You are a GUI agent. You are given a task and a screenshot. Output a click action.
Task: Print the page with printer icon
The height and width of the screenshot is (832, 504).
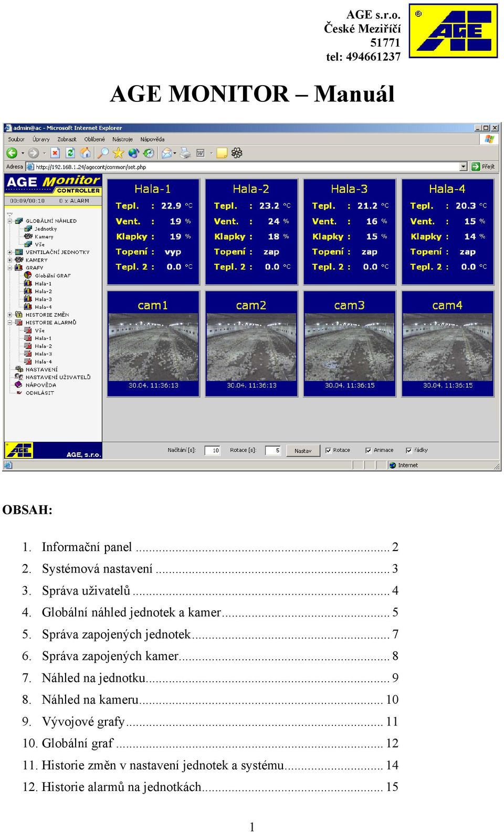(x=185, y=153)
